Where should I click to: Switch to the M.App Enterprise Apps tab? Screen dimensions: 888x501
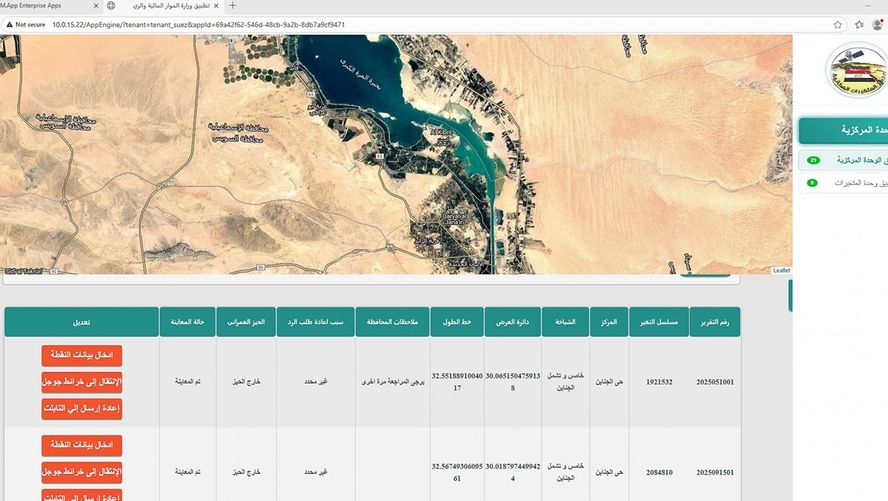(x=40, y=6)
